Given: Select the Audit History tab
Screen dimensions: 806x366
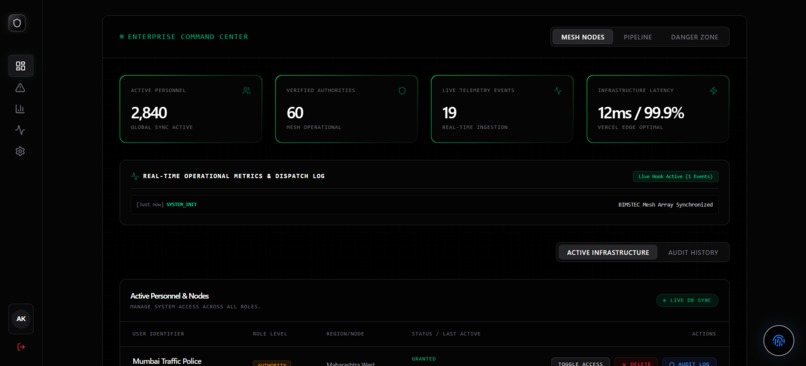Looking at the screenshot, I should [693, 252].
